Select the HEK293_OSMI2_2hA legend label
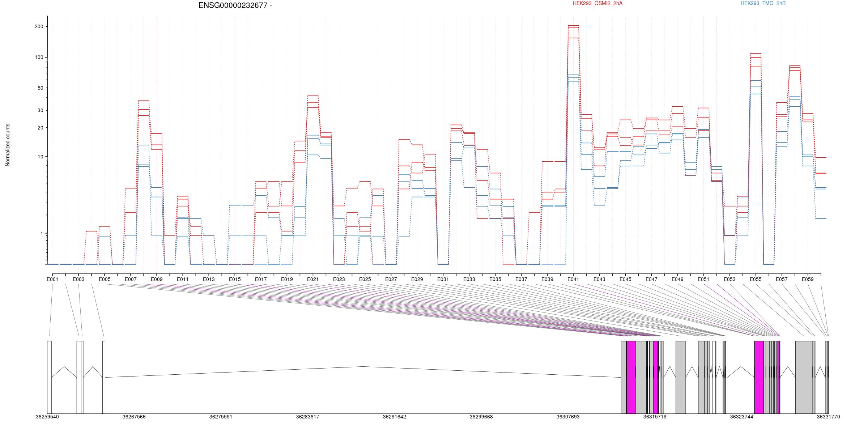 pos(598,3)
